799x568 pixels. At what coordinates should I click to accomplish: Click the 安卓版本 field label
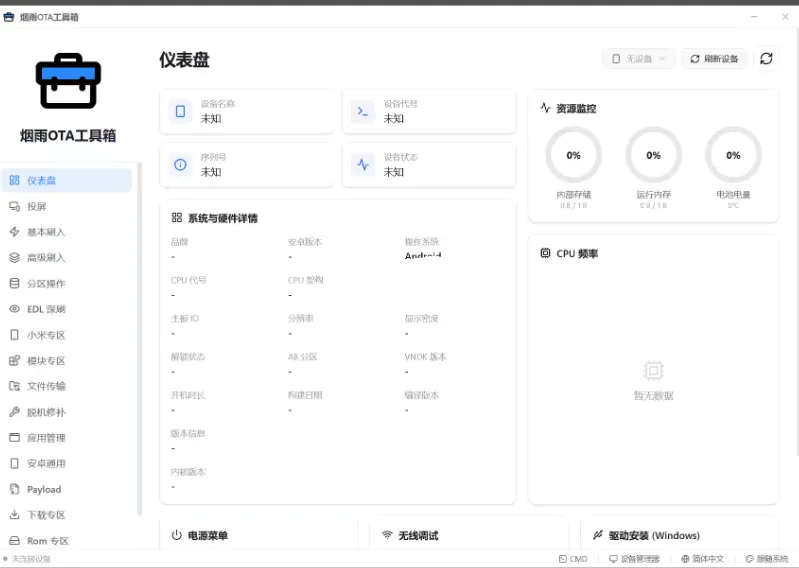coord(305,242)
